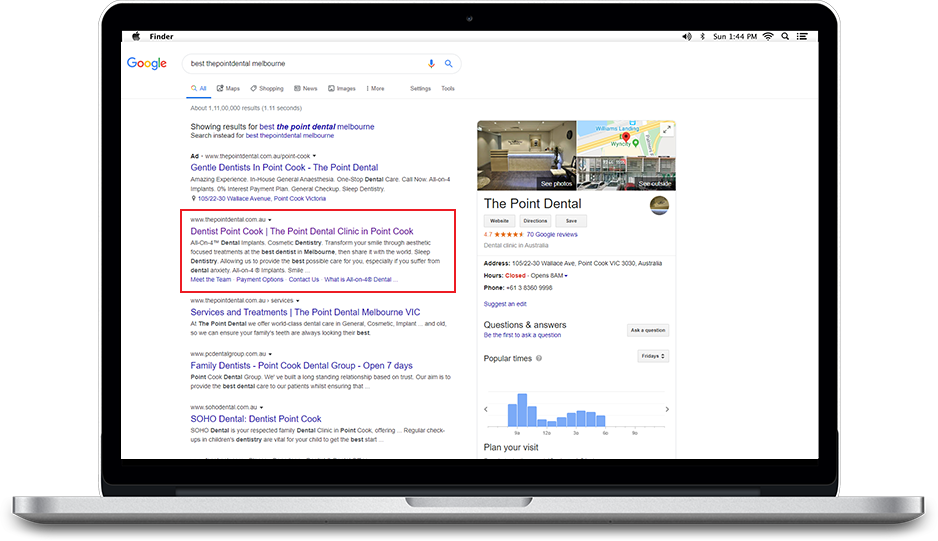
Task: Open the Wallace Avenue address link
Action: [x=262, y=199]
